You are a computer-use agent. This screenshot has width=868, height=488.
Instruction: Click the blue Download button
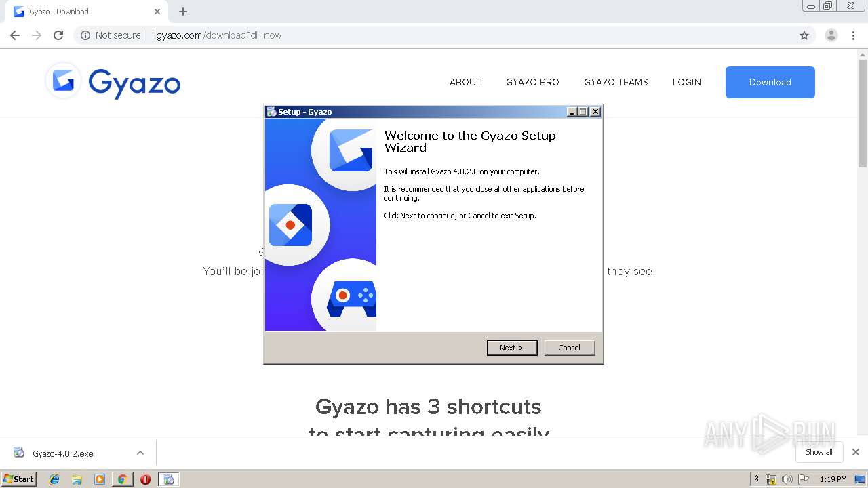pos(770,82)
